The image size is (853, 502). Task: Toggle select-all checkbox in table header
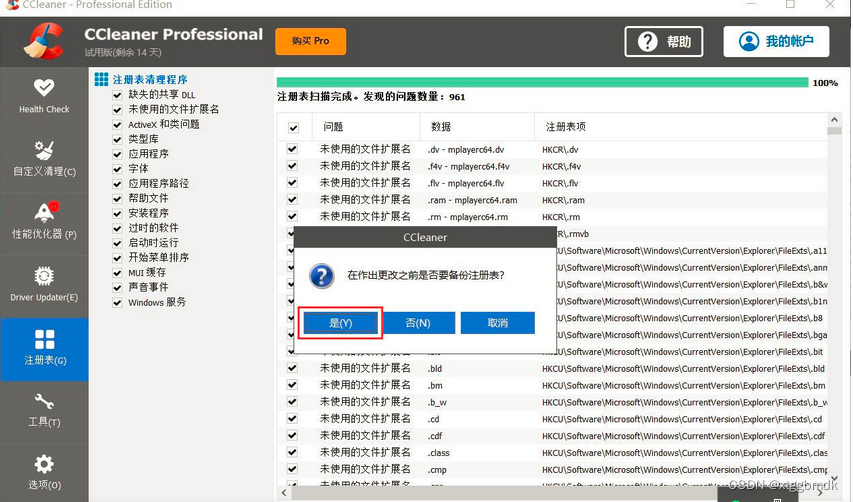293,128
